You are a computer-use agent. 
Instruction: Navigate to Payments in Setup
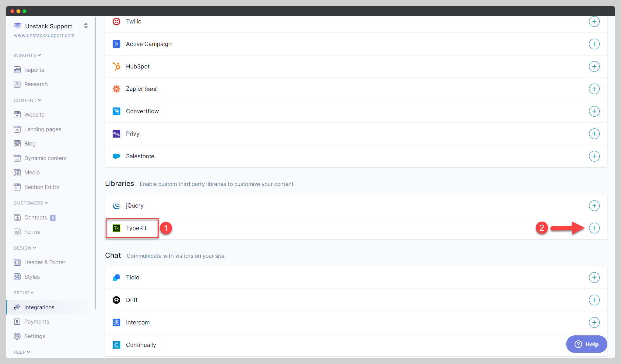[x=37, y=321]
